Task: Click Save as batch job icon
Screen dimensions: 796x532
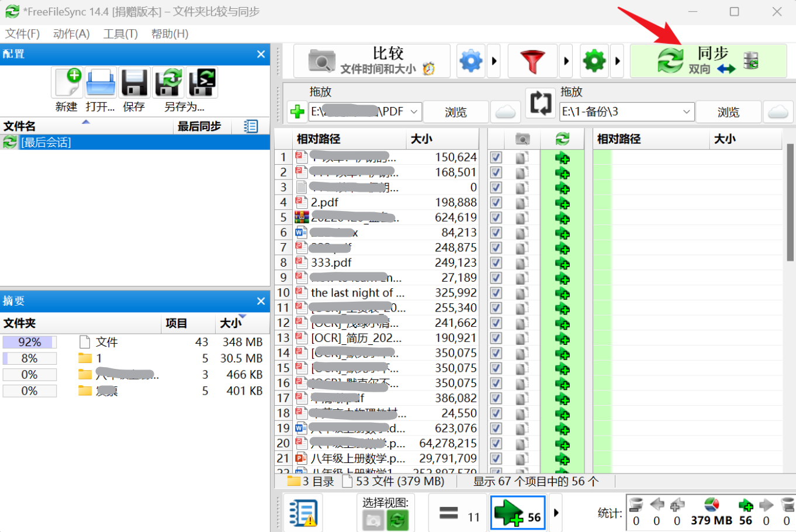Action: click(202, 83)
